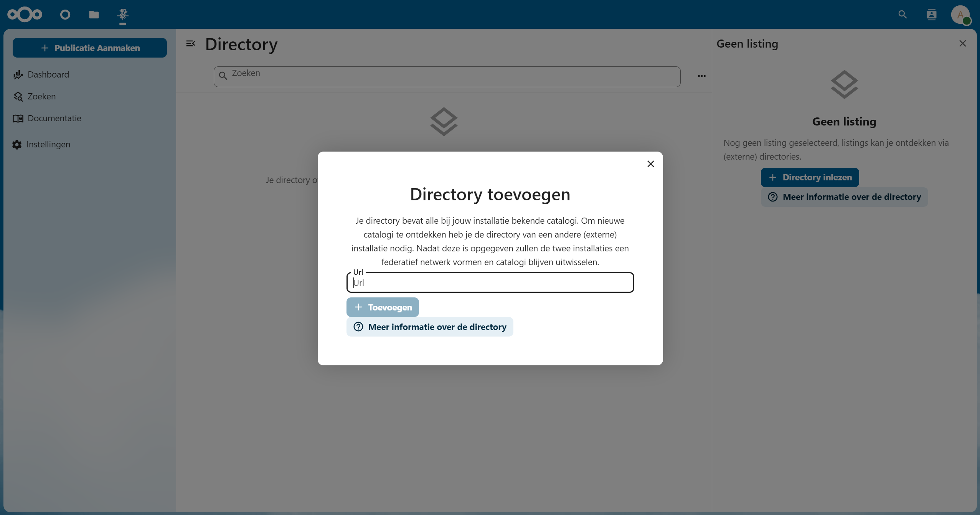Open the Files folder icon

click(x=94, y=15)
